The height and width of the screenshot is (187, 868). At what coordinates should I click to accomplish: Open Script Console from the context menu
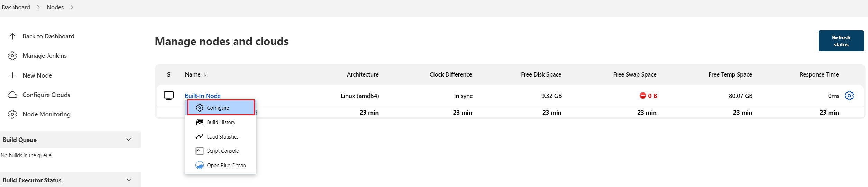tap(222, 151)
